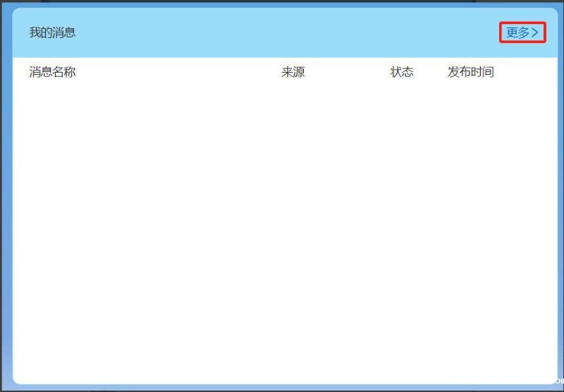Viewport: 564px width, 392px height.
Task: Click the publish time header 发布时间
Action: point(470,72)
